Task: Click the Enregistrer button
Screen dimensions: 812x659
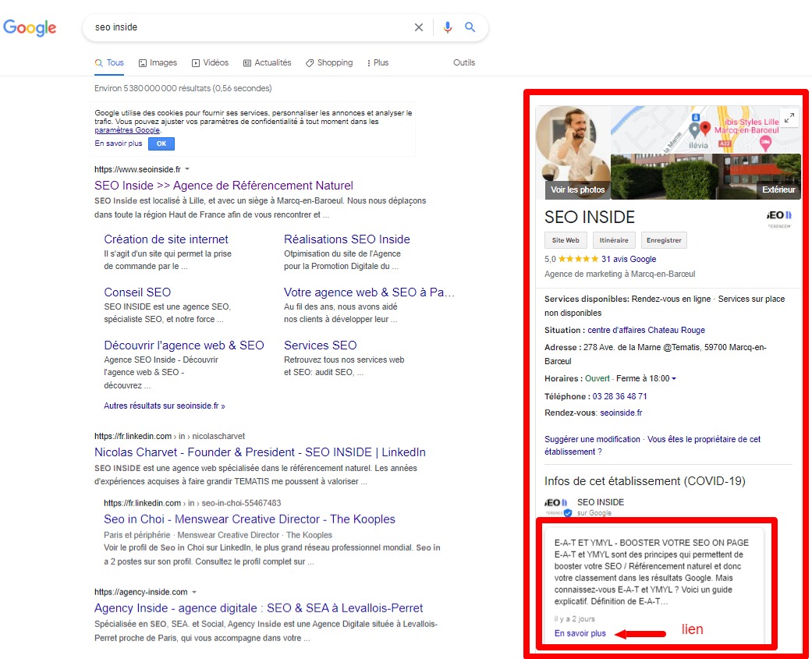Action: 664,240
